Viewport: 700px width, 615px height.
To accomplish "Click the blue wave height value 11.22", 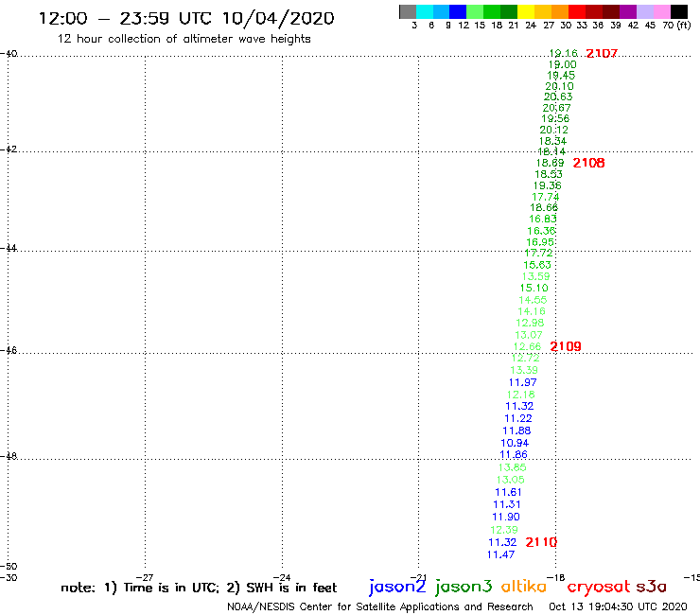I will (518, 418).
